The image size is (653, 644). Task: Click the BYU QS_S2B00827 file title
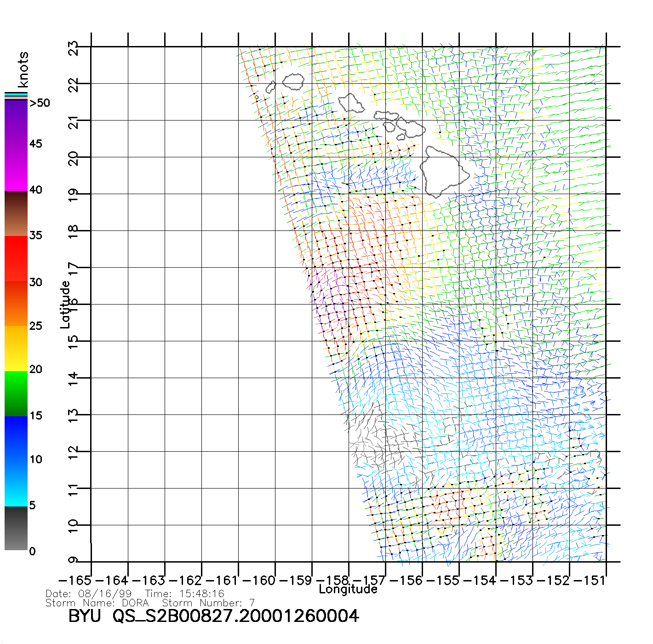(213, 616)
